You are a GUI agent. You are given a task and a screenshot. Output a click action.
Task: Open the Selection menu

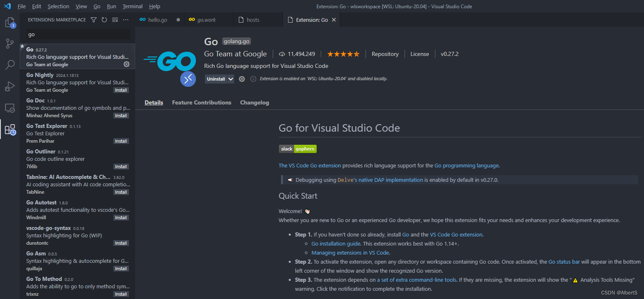58,6
